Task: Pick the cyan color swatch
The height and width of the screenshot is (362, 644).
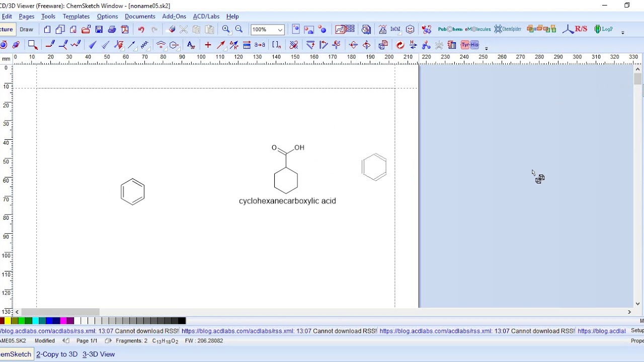Action: click(36, 321)
